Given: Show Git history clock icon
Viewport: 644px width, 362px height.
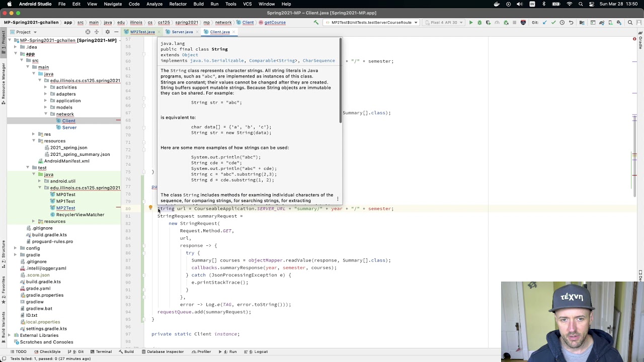Looking at the screenshot, I should pyautogui.click(x=562, y=22).
